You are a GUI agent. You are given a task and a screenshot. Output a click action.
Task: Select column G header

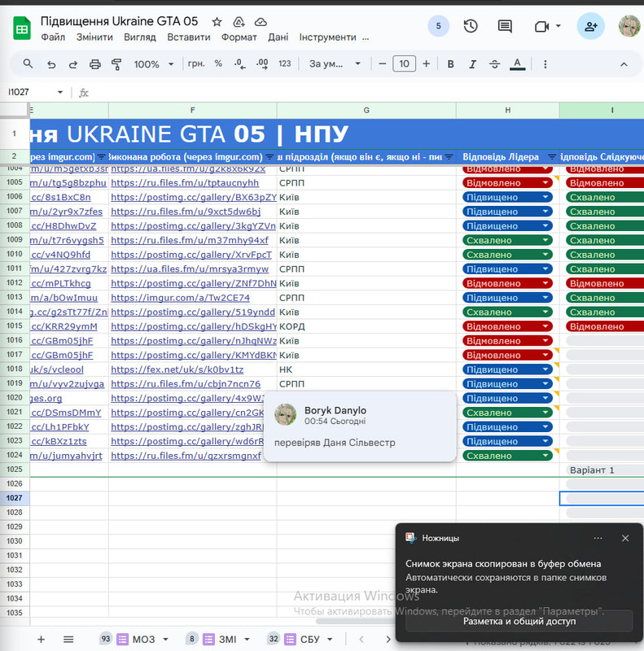pos(366,111)
